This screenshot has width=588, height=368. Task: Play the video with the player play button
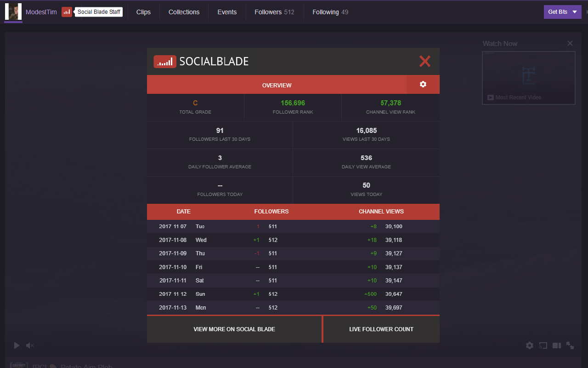coord(17,345)
